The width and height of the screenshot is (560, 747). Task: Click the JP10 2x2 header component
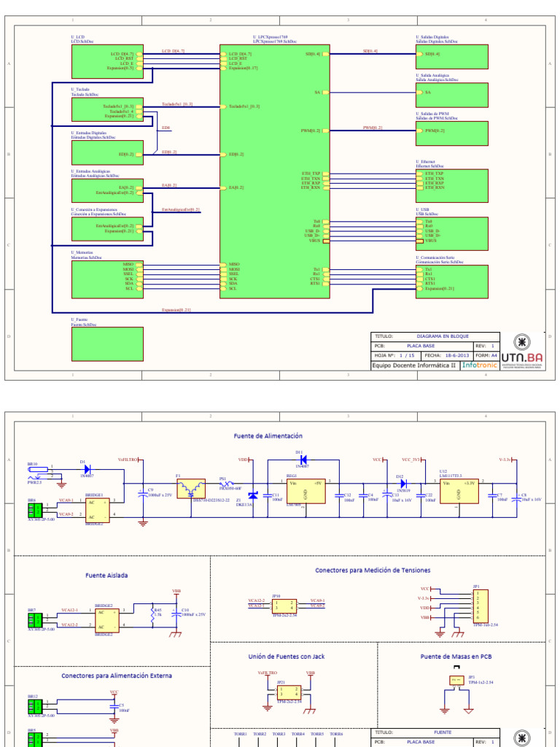tap(284, 606)
